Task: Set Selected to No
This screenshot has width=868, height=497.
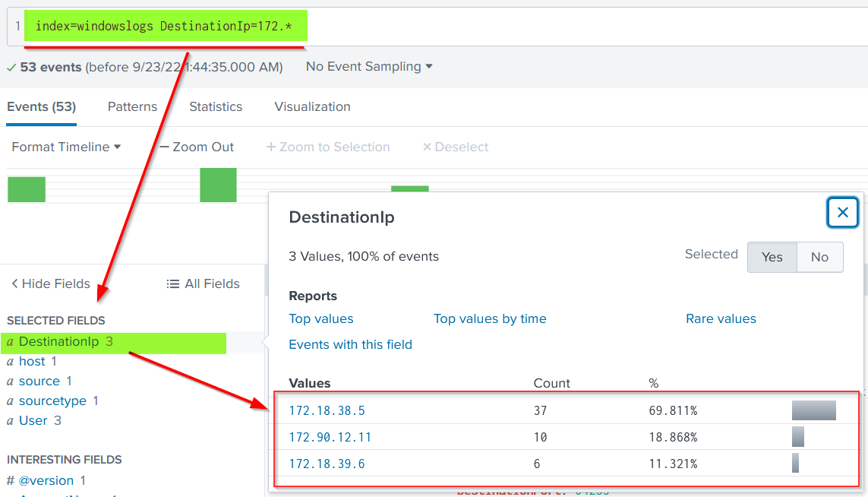Action: pyautogui.click(x=819, y=257)
